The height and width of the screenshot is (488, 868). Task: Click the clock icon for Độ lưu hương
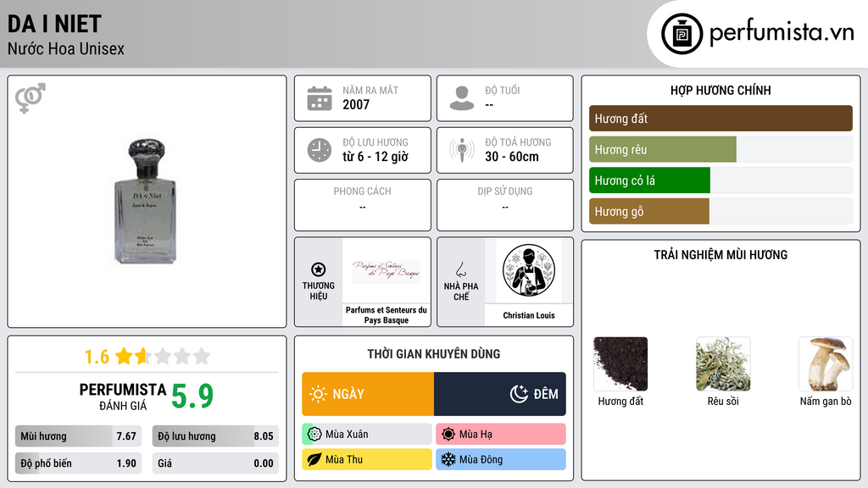coord(320,150)
